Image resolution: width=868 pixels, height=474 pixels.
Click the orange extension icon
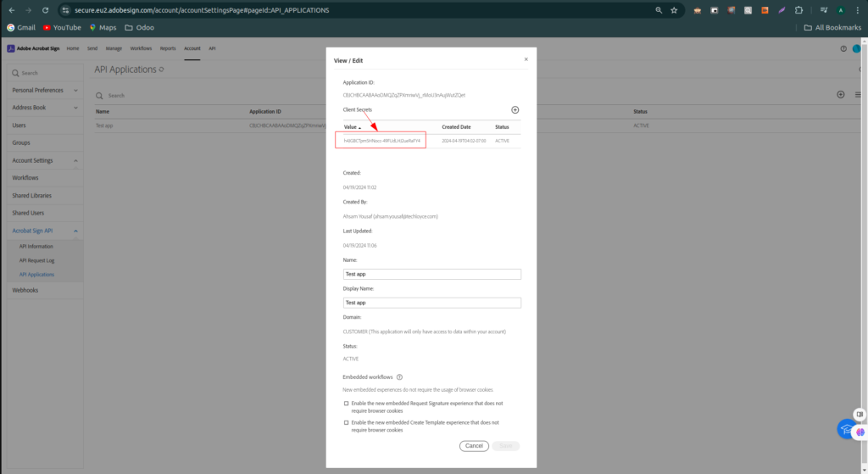[x=765, y=10]
